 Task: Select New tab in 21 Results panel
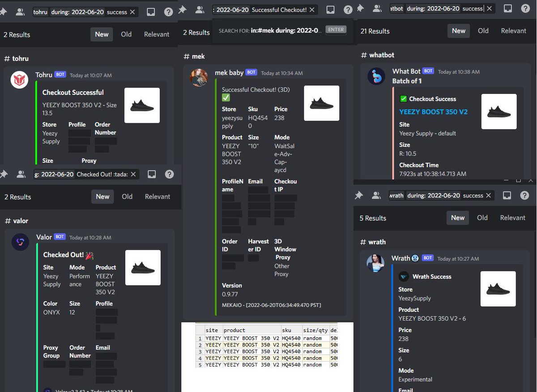[x=459, y=31]
